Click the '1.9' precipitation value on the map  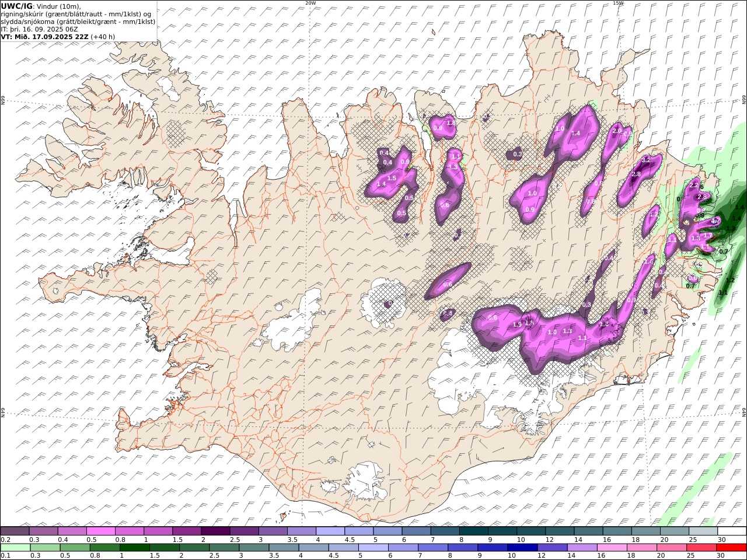point(517,325)
